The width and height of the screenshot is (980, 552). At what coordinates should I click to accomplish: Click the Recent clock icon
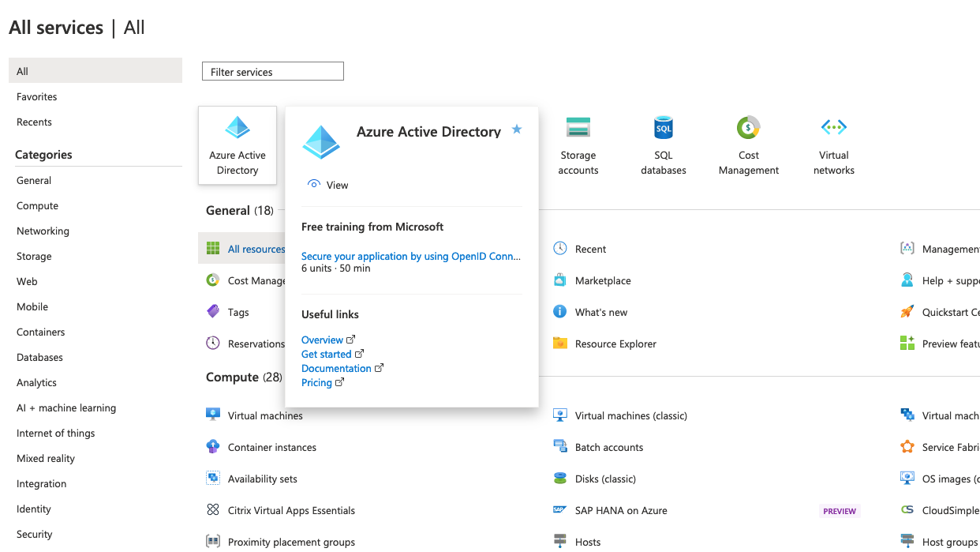[x=560, y=248]
